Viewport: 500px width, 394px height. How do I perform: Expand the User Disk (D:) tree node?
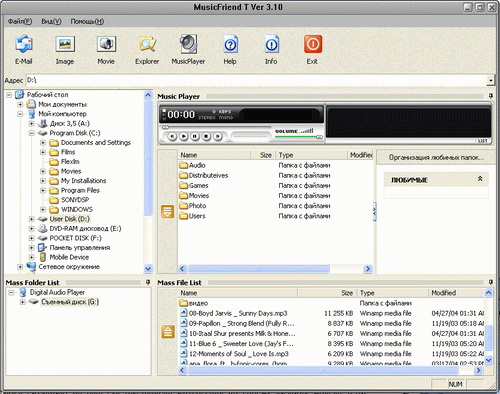(31, 219)
